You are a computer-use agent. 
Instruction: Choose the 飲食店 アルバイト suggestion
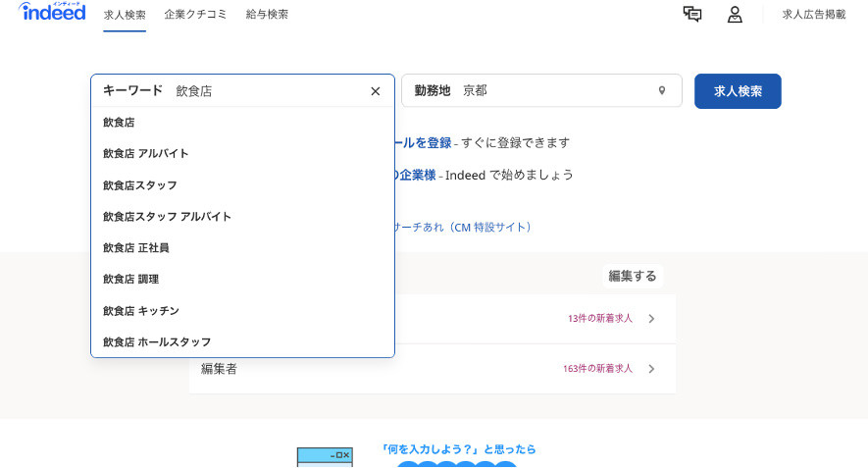tap(146, 154)
